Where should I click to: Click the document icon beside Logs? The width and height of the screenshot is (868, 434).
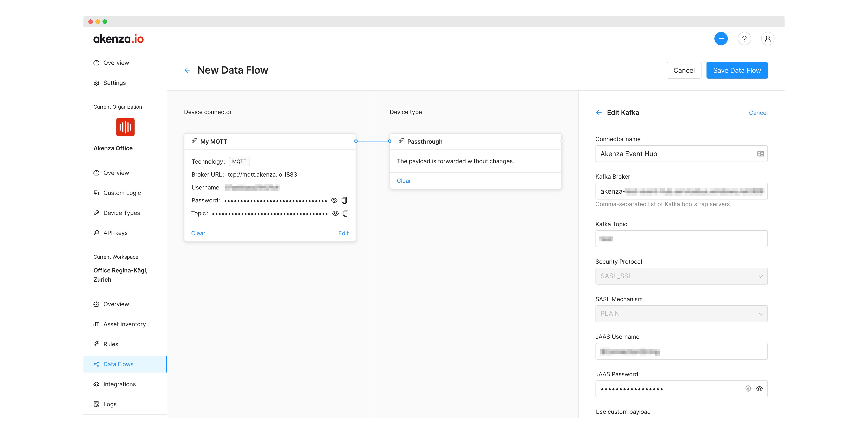click(96, 404)
